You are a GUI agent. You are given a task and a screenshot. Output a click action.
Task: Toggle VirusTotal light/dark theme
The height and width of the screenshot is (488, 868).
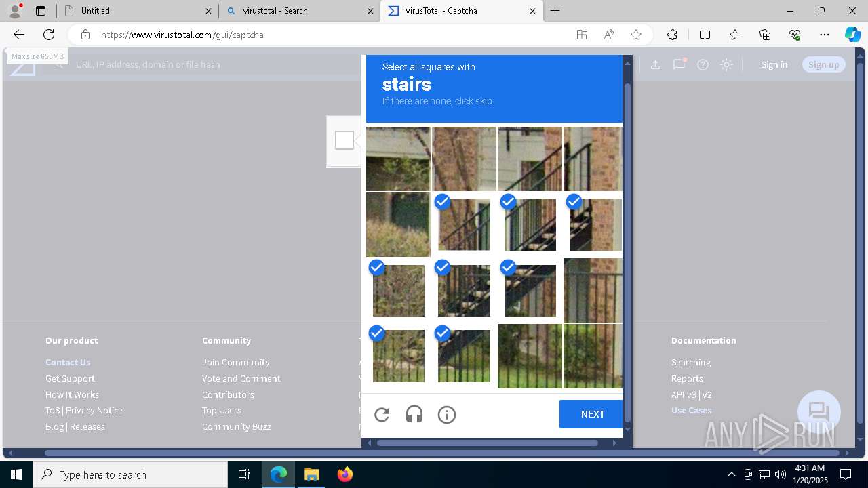(727, 64)
